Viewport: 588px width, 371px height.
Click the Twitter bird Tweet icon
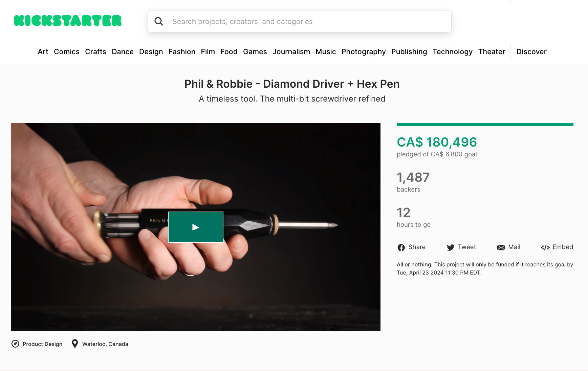(451, 247)
